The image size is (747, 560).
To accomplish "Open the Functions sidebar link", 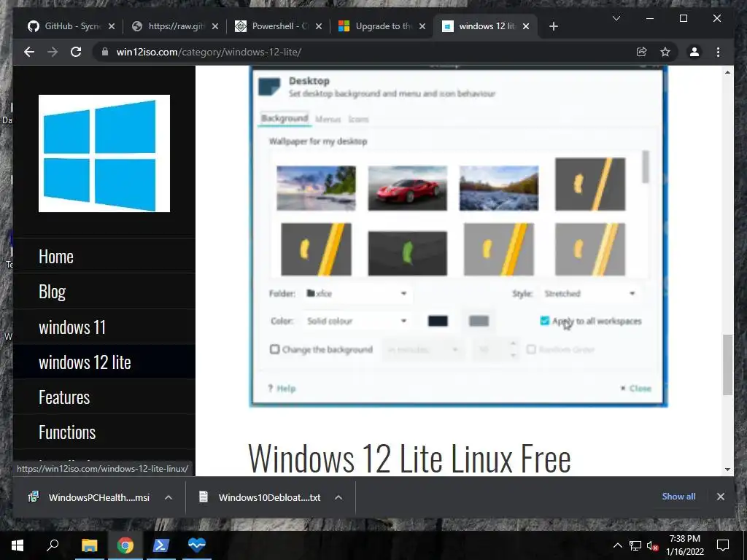I will pos(67,432).
